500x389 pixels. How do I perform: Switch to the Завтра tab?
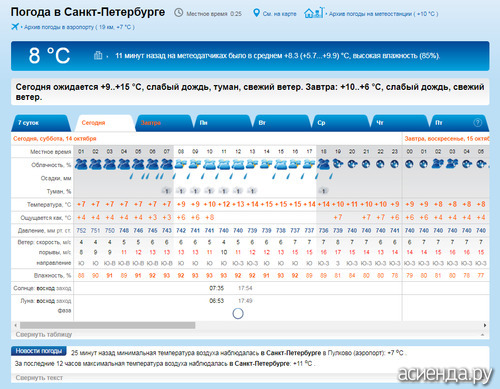coord(163,123)
